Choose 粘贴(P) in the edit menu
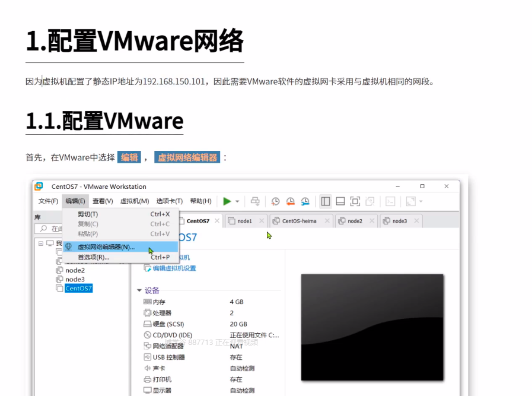The width and height of the screenshot is (532, 396). click(x=121, y=234)
